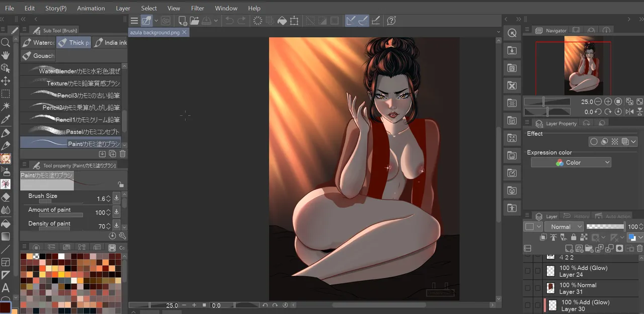Click the Zoom in plus icon in Navigator
Image resolution: width=644 pixels, height=314 pixels.
(x=608, y=101)
